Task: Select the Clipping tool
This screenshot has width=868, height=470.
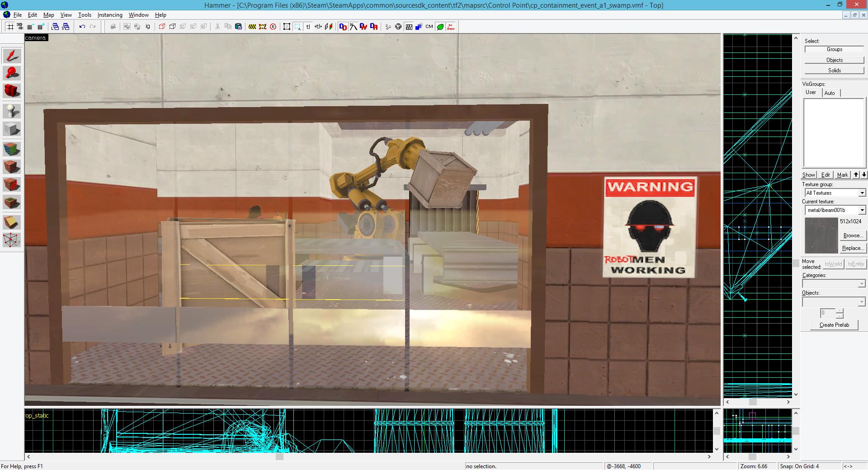Action: (12, 222)
